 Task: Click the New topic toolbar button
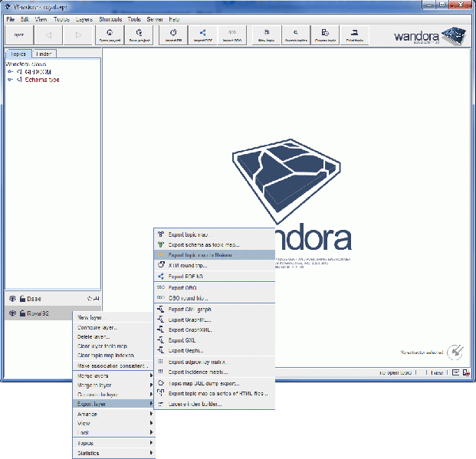point(266,35)
